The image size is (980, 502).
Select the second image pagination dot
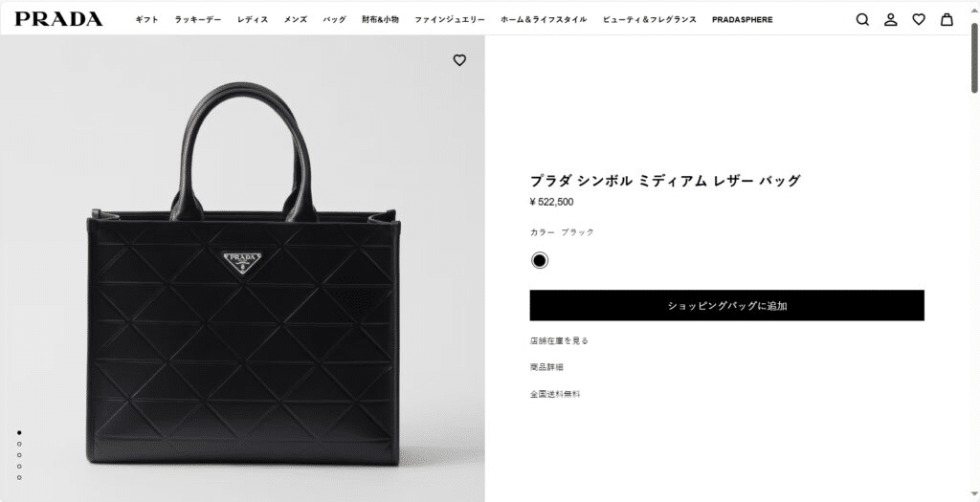(19, 444)
